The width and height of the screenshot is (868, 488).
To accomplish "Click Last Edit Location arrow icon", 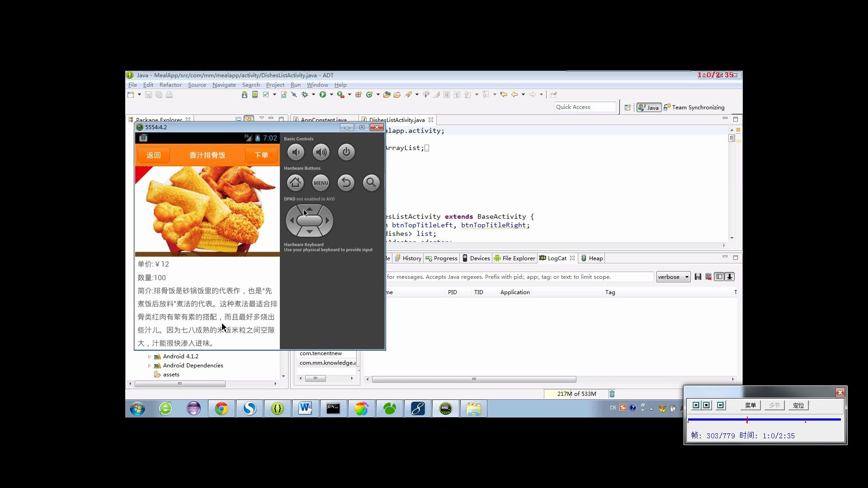I will pos(504,94).
